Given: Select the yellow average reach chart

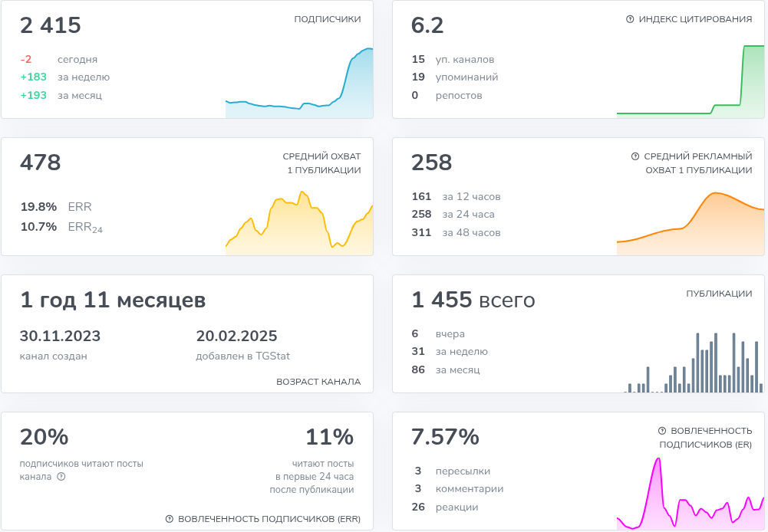Looking at the screenshot, I should [x=299, y=222].
